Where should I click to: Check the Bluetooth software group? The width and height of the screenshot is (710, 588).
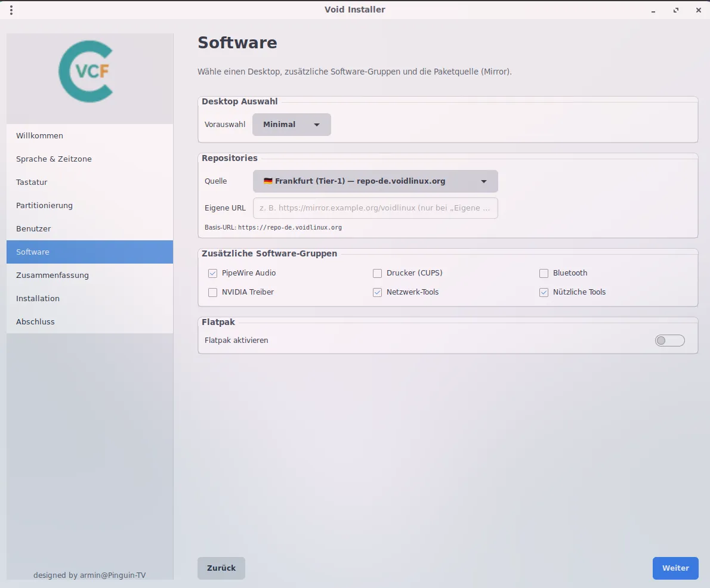pyautogui.click(x=544, y=273)
